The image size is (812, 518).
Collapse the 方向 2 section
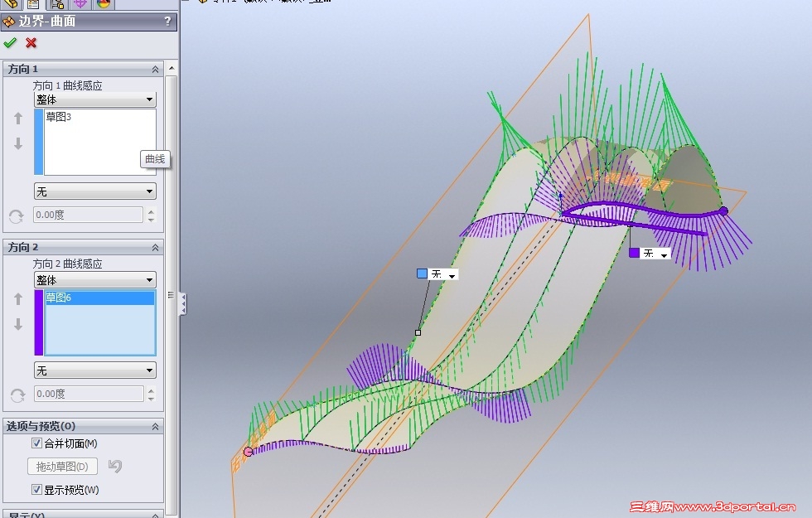[155, 248]
